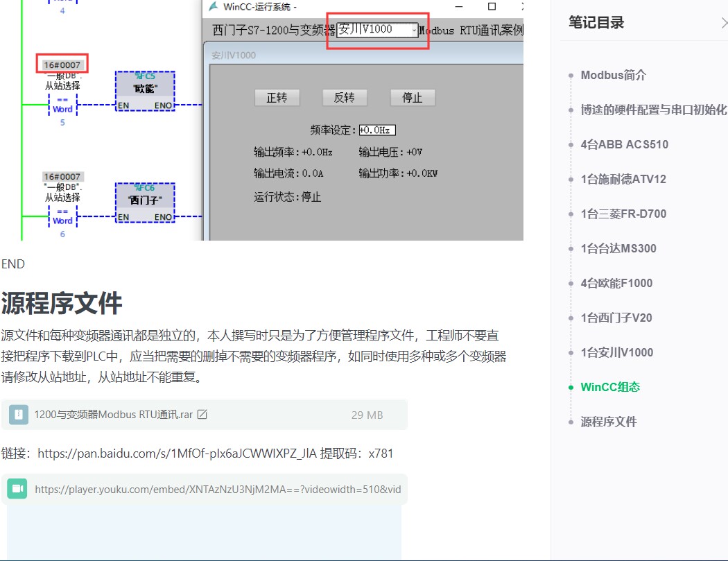Click the 29 MB file size text
The width and height of the screenshot is (728, 561).
click(x=367, y=415)
